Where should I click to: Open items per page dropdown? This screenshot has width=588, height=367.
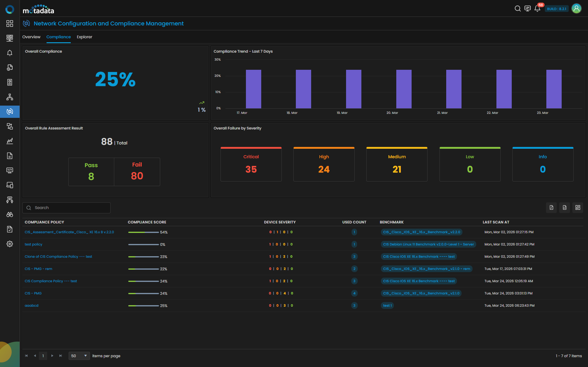(x=79, y=356)
